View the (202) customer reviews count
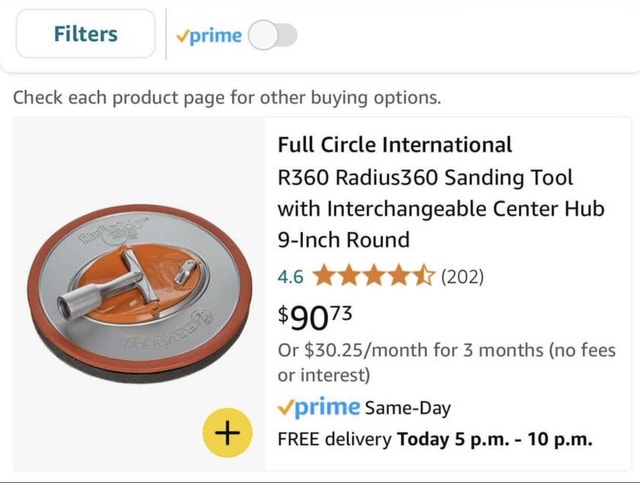The height and width of the screenshot is (483, 640). 463,276
